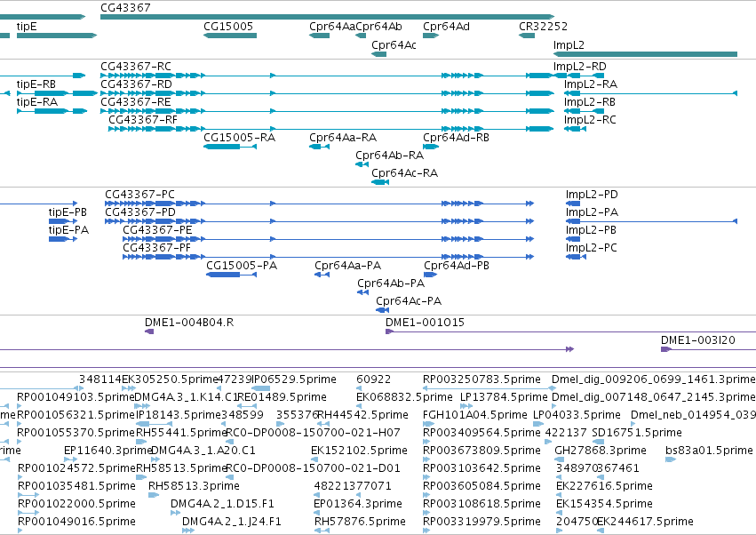Select the CG43367-RE transcript label
Image resolution: width=756 pixels, height=535 pixels.
[136, 102]
